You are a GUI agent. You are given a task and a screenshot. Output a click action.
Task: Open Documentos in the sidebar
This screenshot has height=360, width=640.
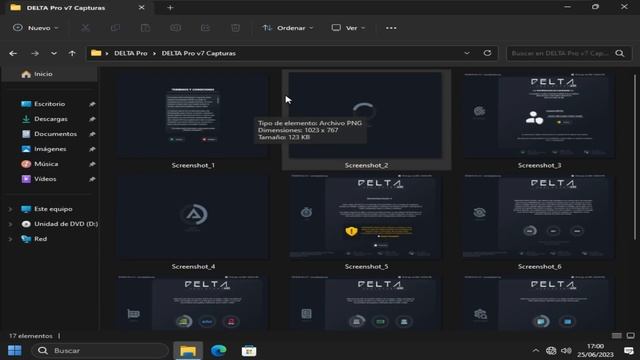tap(55, 134)
